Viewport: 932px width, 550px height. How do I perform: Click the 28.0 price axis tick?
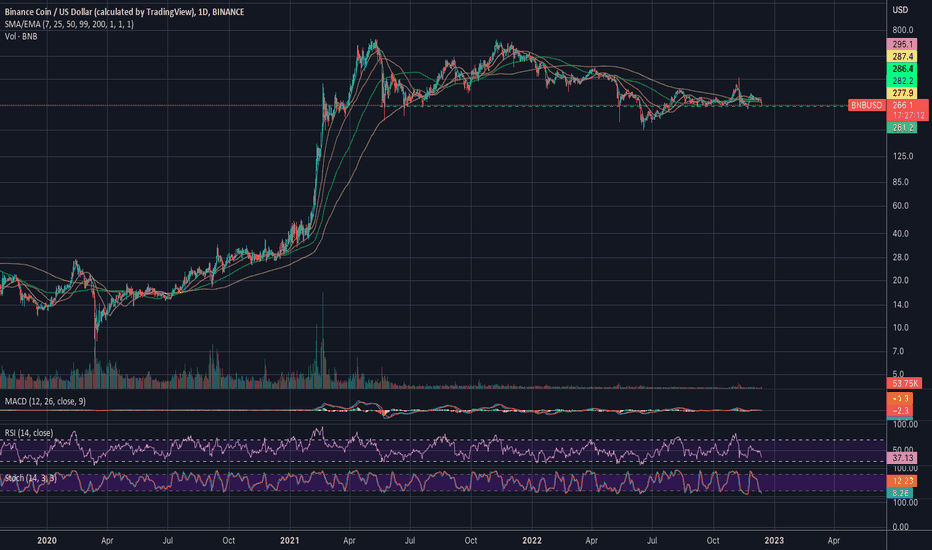(x=900, y=257)
